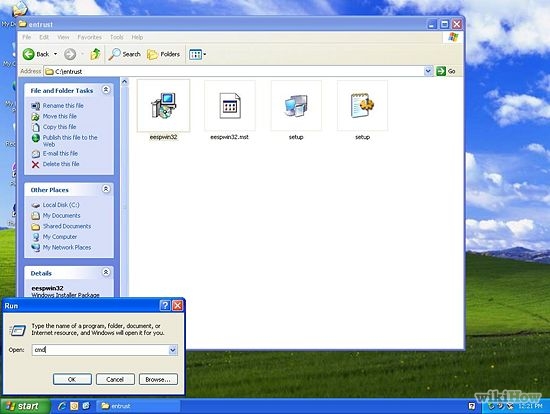550x414 pixels.
Task: Open the File menu
Action: (x=27, y=37)
